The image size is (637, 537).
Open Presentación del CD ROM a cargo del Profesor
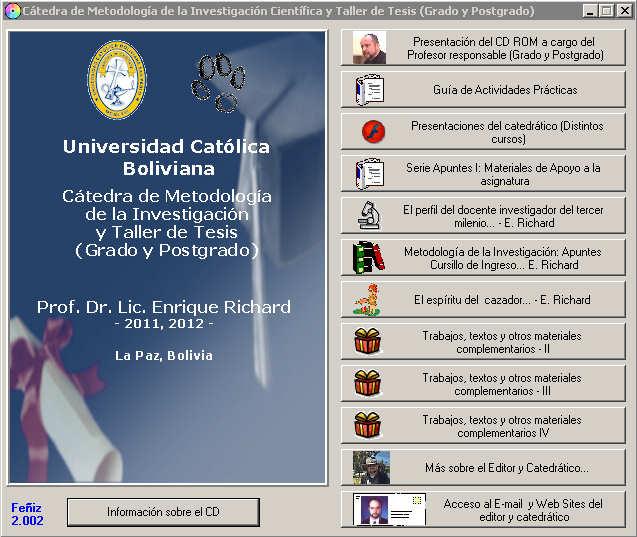[483, 48]
